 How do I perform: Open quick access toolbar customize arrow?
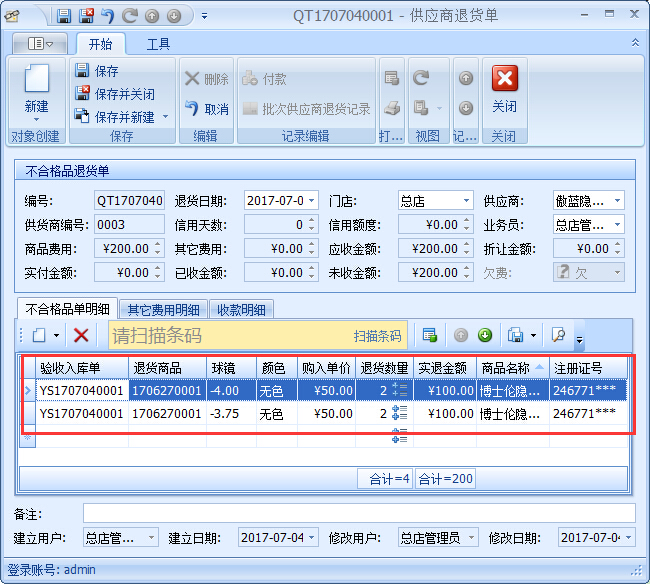click(204, 16)
